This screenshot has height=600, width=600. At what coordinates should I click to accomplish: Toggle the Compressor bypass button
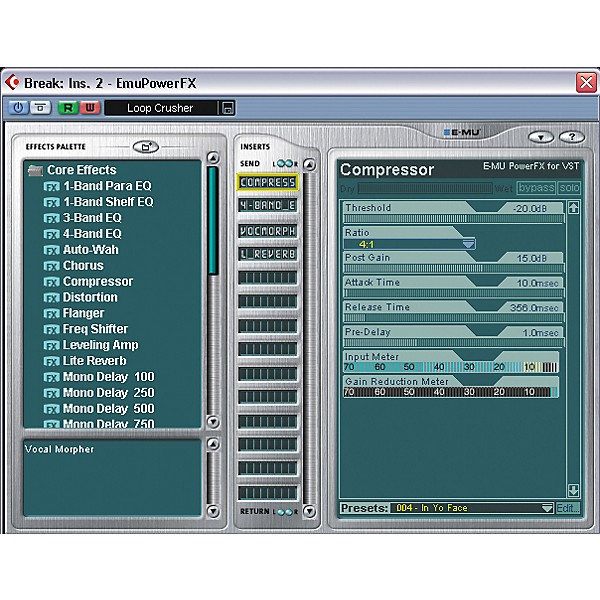click(536, 188)
